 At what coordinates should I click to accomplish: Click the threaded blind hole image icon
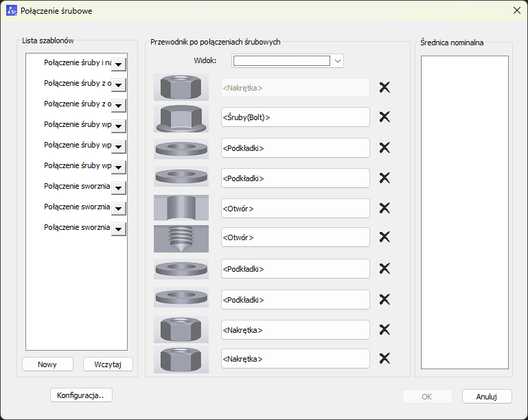tap(181, 237)
